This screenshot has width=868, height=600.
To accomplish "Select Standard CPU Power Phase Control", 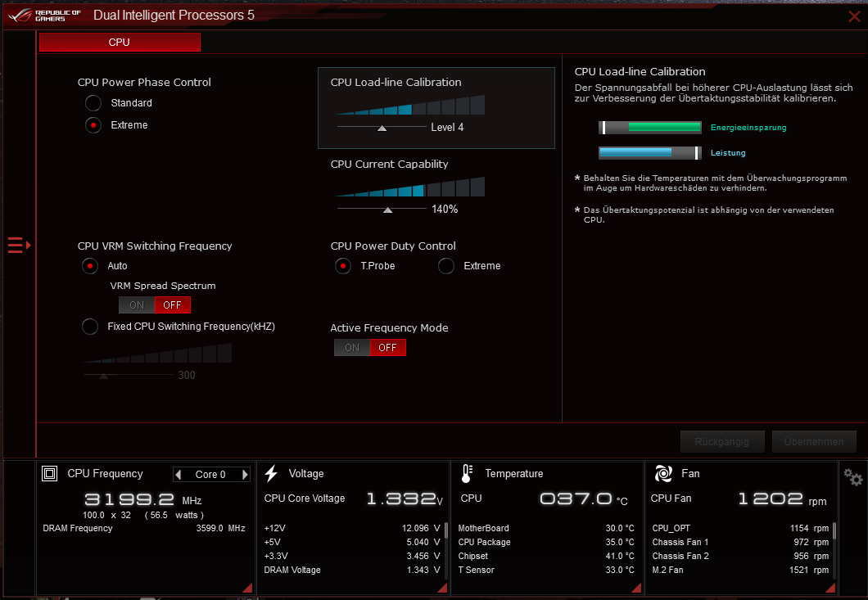I will pos(93,103).
